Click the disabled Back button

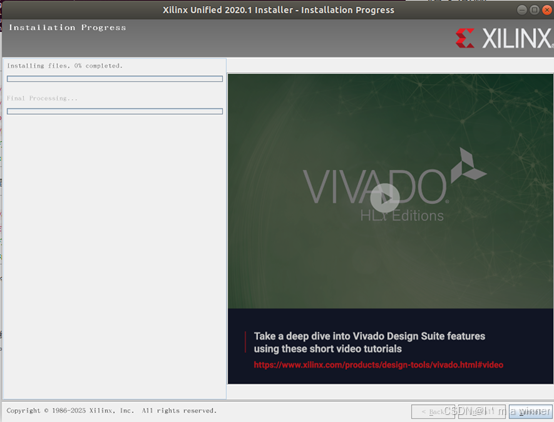(433, 411)
